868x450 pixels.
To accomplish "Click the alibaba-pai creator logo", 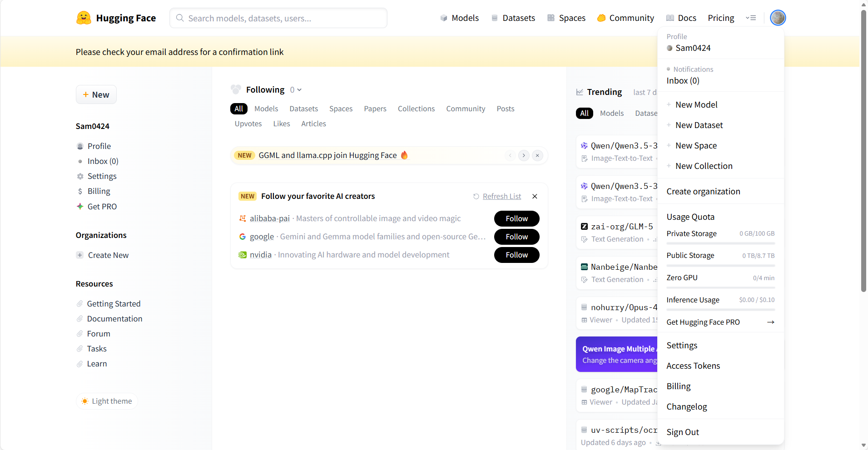I will tap(243, 218).
